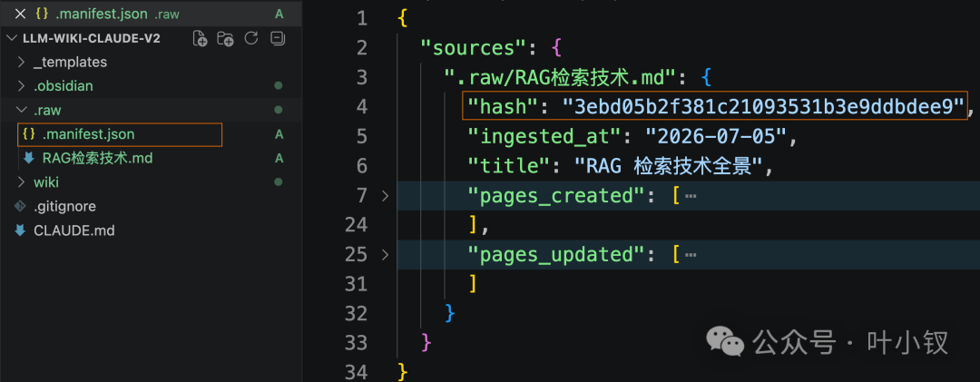Click line number 24 in the gutter
This screenshot has height=382, width=980.
(357, 225)
